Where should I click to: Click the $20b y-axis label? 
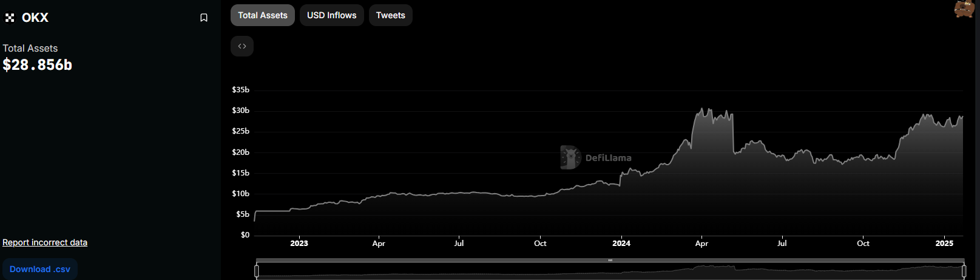tap(240, 152)
